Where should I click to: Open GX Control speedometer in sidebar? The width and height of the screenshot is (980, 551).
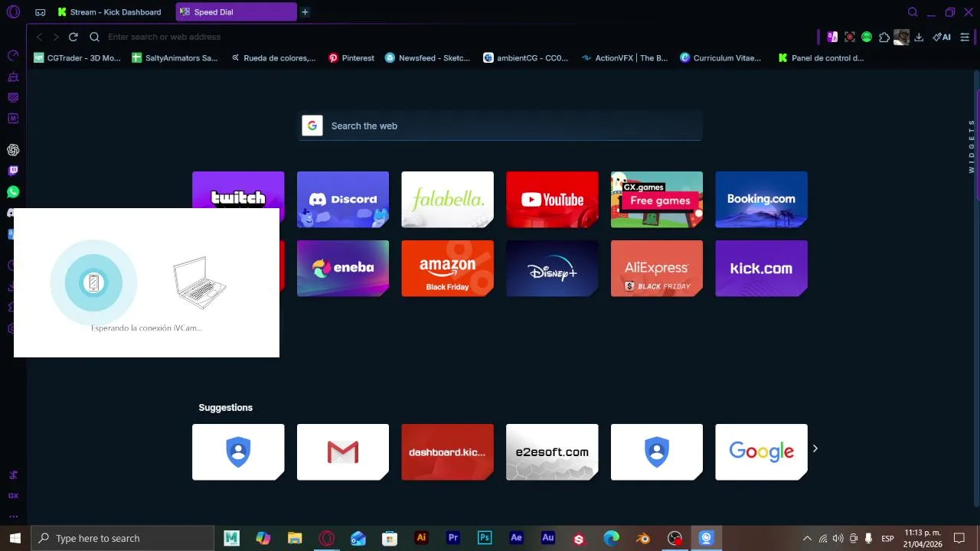(x=13, y=55)
